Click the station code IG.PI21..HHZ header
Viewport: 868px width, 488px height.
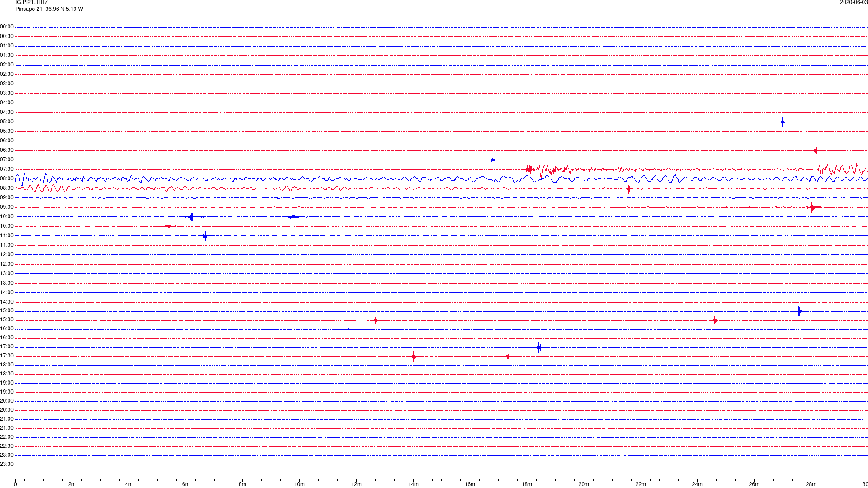click(x=32, y=3)
